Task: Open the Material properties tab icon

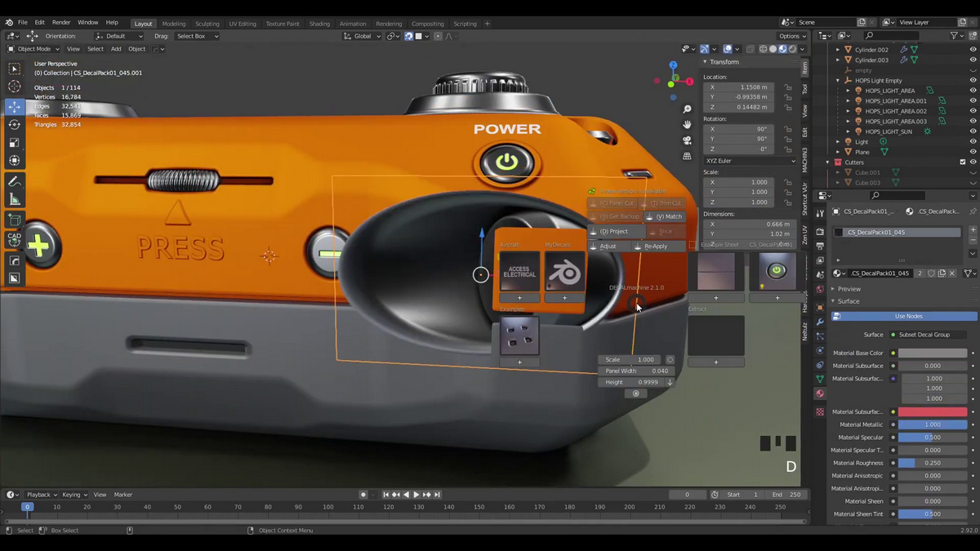Action: (x=820, y=393)
